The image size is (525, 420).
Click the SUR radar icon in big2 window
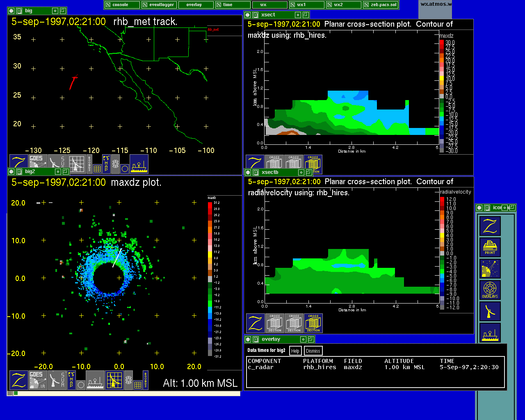[x=57, y=380]
